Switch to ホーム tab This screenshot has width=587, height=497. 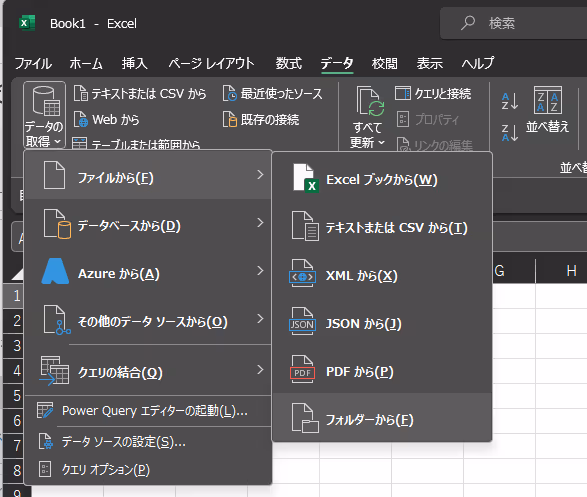pos(86,63)
